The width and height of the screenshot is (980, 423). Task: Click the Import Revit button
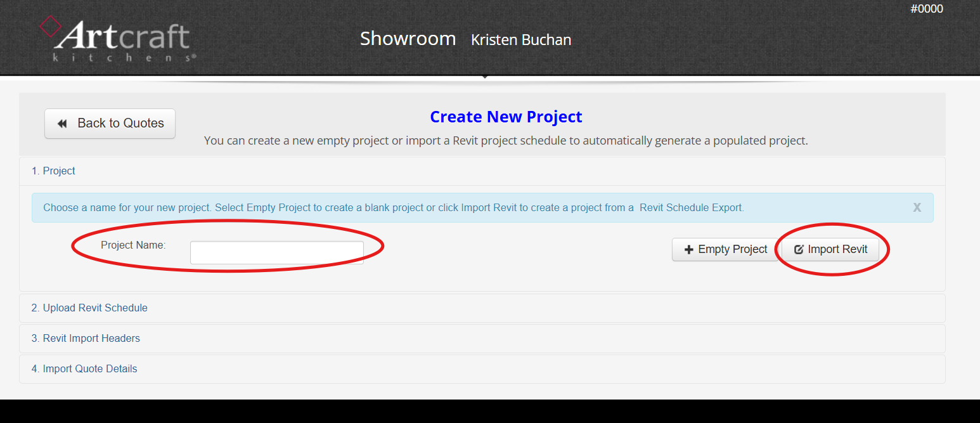[x=830, y=250]
